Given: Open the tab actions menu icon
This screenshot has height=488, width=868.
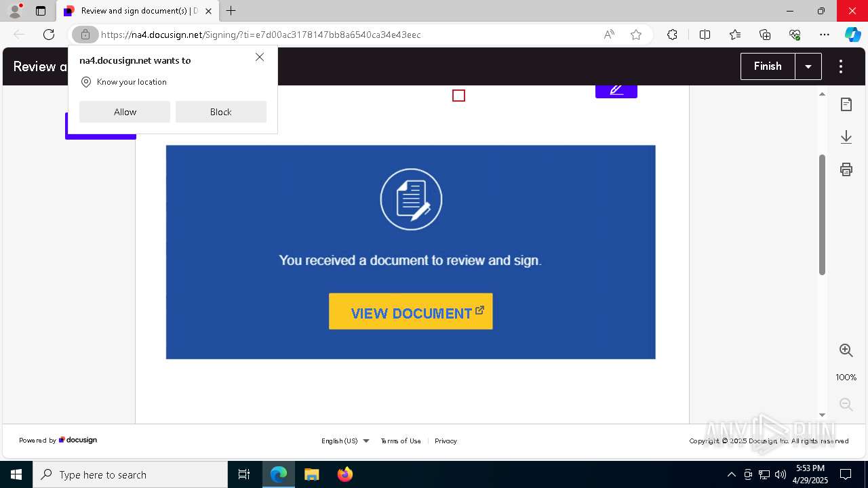Looking at the screenshot, I should [x=41, y=11].
